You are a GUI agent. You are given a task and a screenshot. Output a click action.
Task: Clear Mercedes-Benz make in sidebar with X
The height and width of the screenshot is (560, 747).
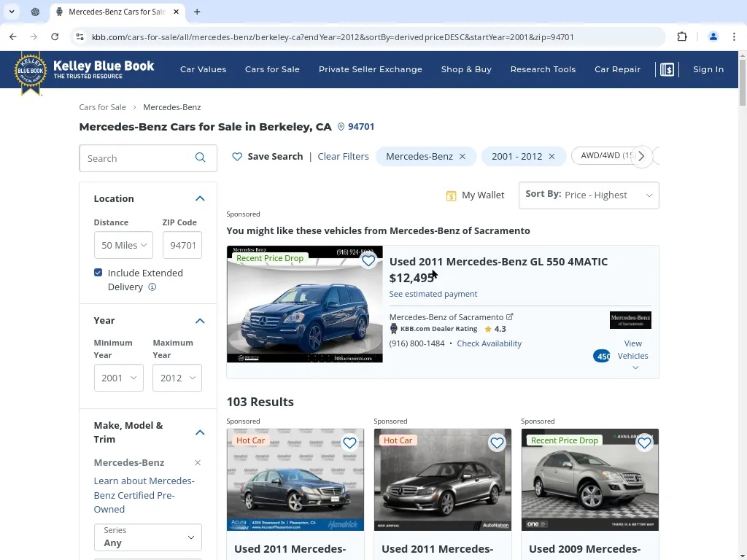click(x=198, y=463)
